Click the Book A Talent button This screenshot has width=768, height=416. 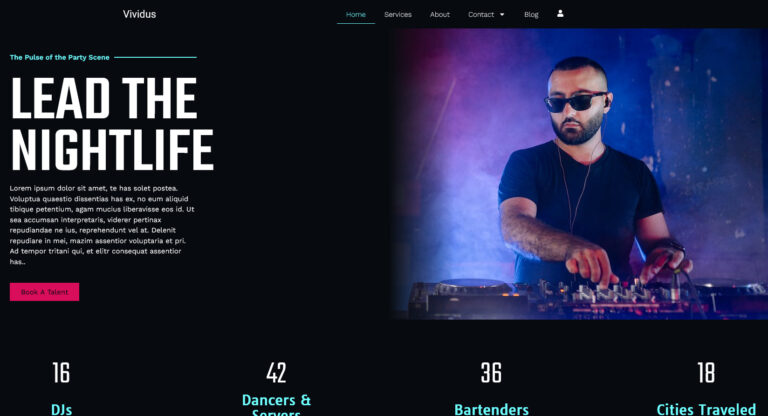coord(44,292)
